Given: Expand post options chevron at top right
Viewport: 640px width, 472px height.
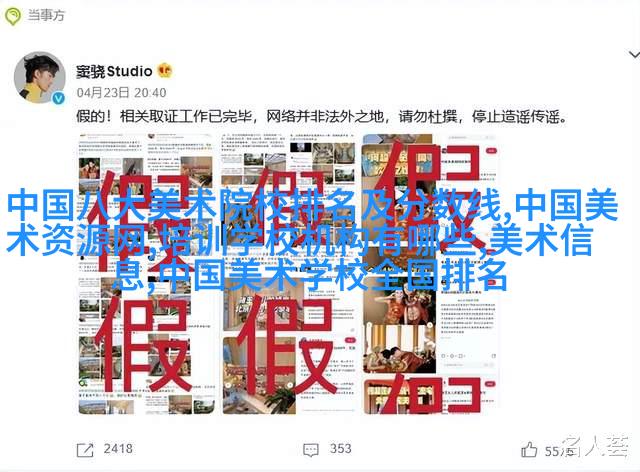Looking at the screenshot, I should [634, 54].
